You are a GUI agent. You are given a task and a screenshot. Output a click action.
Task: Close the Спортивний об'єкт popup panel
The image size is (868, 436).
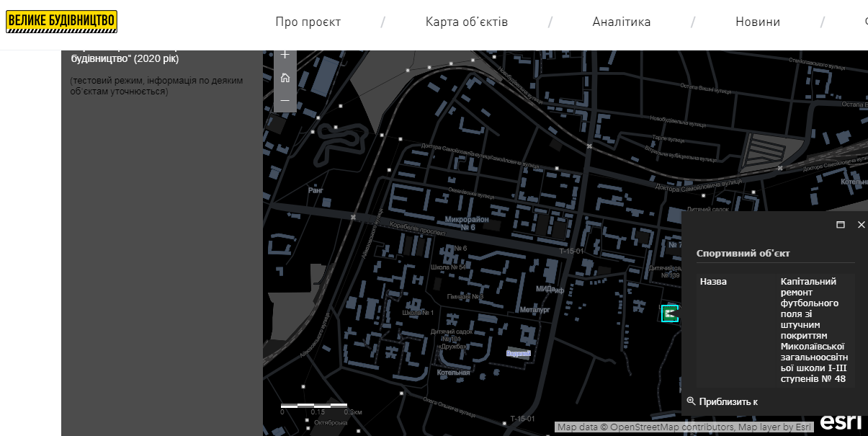click(x=861, y=225)
